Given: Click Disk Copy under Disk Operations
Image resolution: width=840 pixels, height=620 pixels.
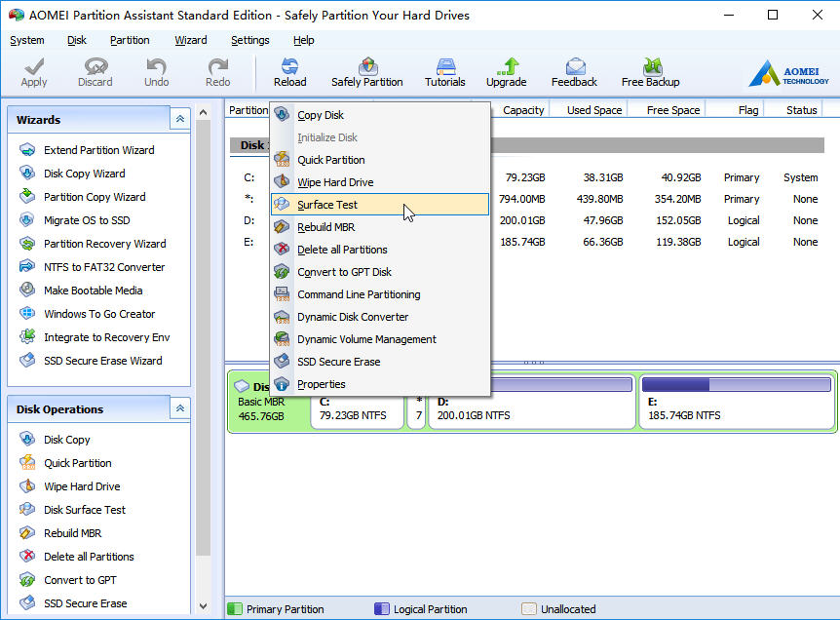Looking at the screenshot, I should [x=67, y=440].
